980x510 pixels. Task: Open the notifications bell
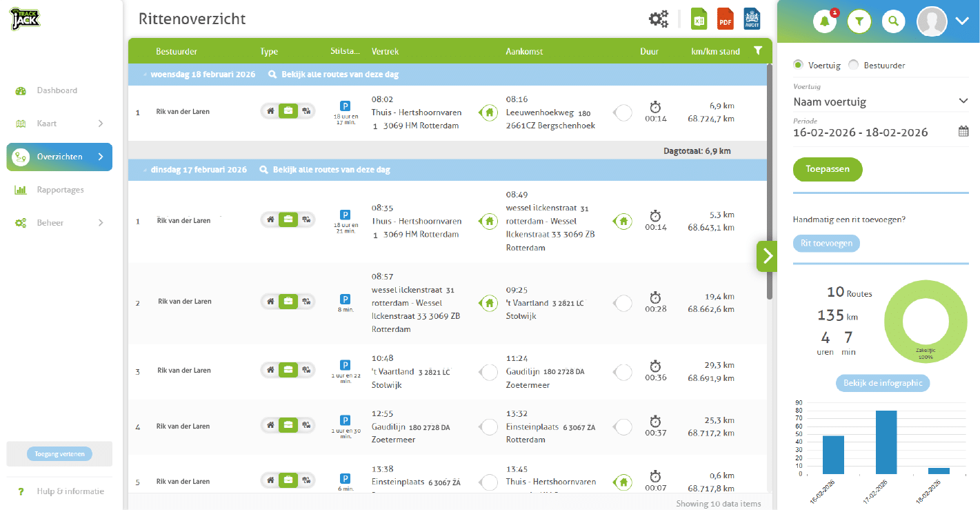tap(825, 21)
